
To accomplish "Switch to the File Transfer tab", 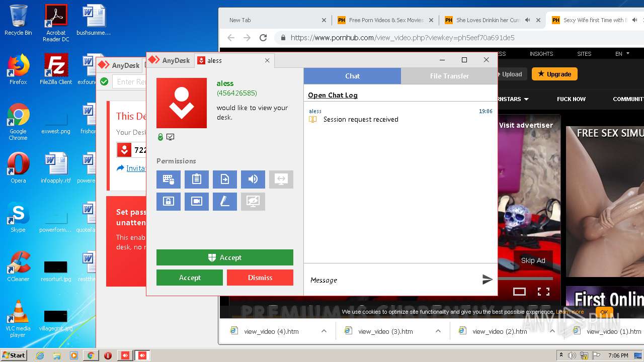I will point(449,76).
